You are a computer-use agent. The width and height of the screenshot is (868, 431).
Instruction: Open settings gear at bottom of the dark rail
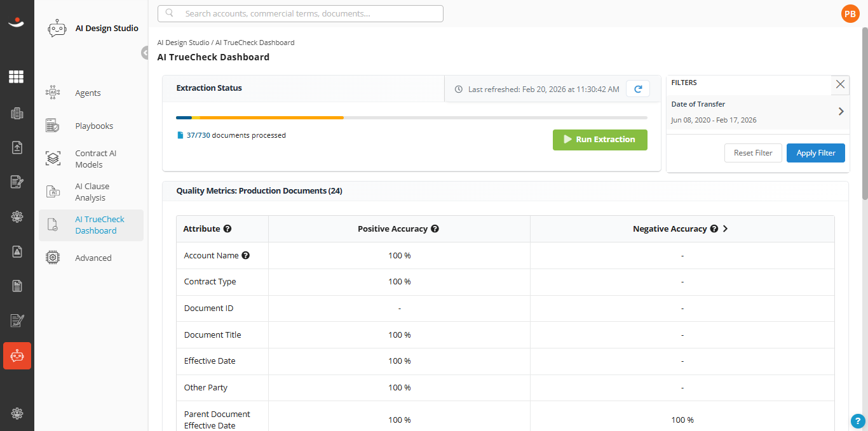(17, 413)
